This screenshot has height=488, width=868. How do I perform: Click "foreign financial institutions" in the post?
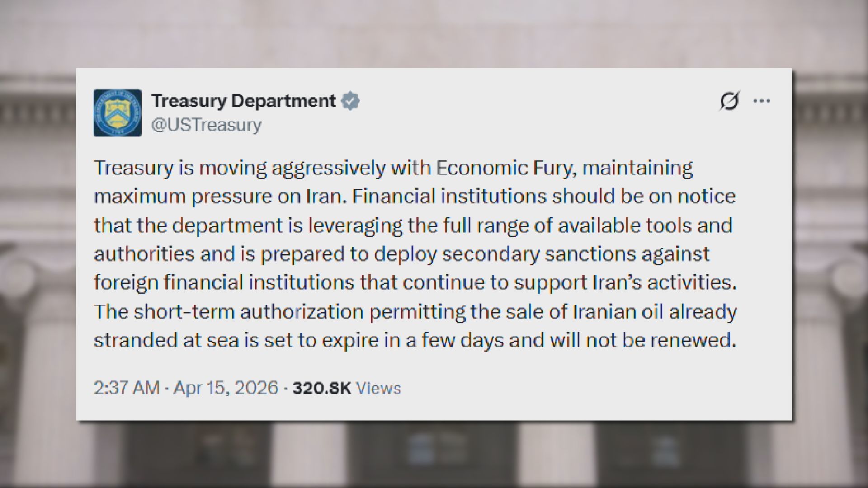(x=224, y=283)
